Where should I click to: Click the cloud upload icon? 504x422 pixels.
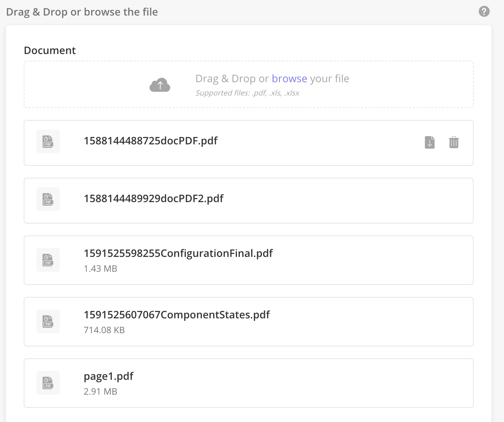click(x=160, y=85)
